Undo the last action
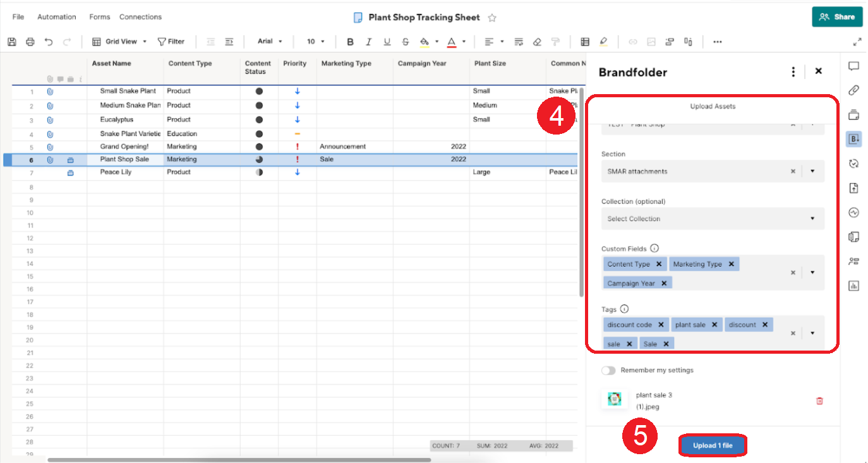Viewport: 868px width, 463px height. click(x=49, y=42)
